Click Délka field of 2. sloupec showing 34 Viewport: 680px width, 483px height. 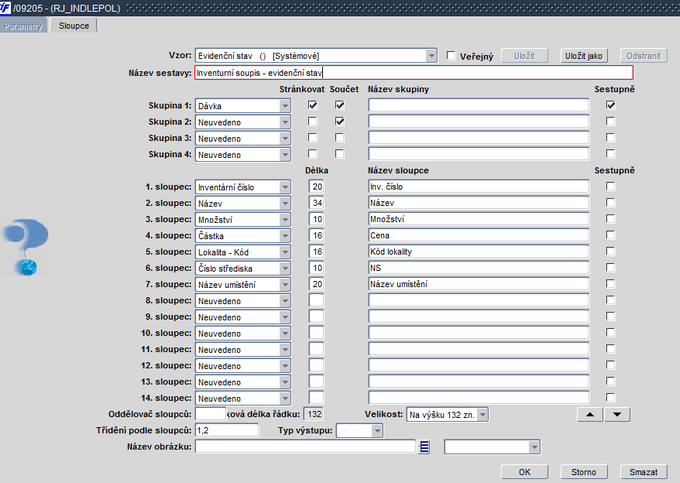coord(317,203)
